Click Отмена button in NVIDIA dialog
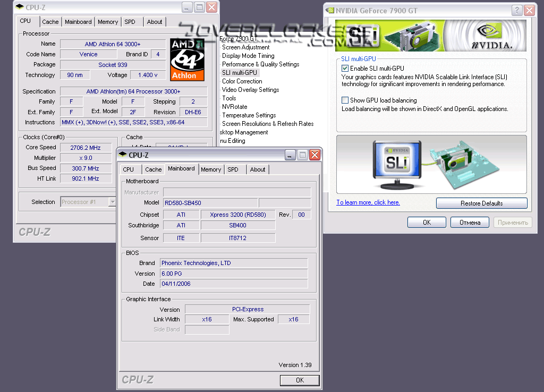This screenshot has height=392, width=544. pyautogui.click(x=470, y=223)
